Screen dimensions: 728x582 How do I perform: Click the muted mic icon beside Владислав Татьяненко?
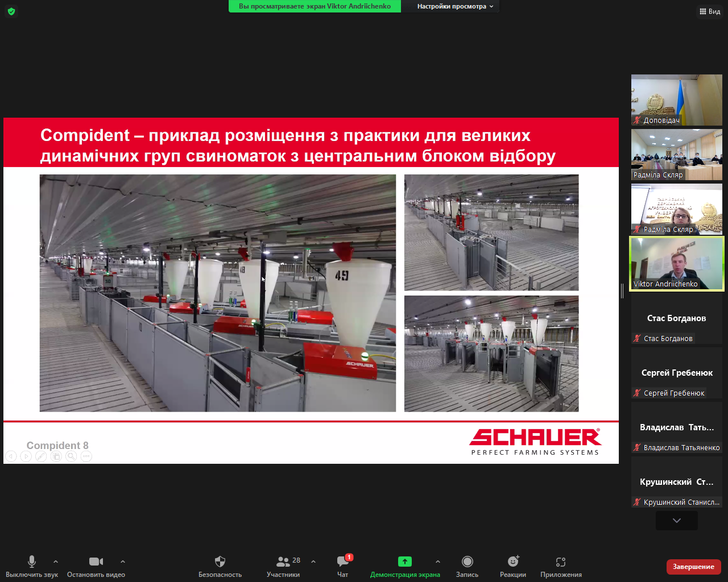[x=638, y=447]
